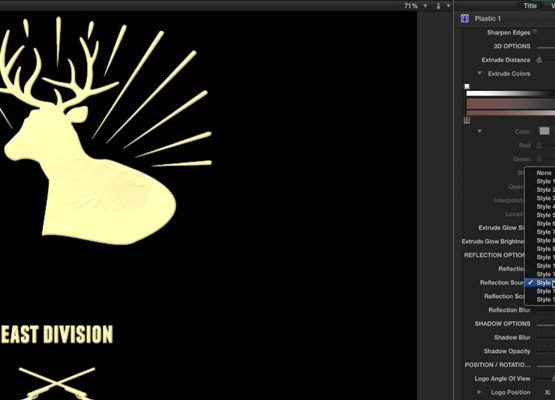Click the Logo Angle Of View label
This screenshot has width=555, height=400.
pos(502,378)
